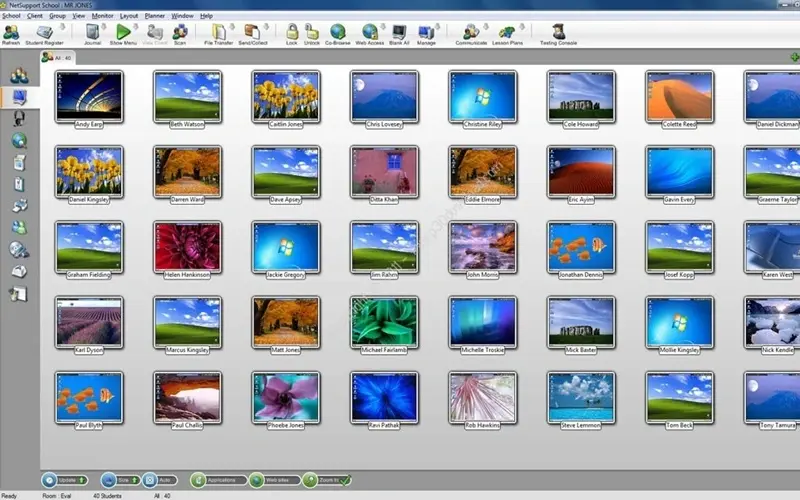Adjust the Update interval control
This screenshot has height=500, width=800.
point(65,480)
